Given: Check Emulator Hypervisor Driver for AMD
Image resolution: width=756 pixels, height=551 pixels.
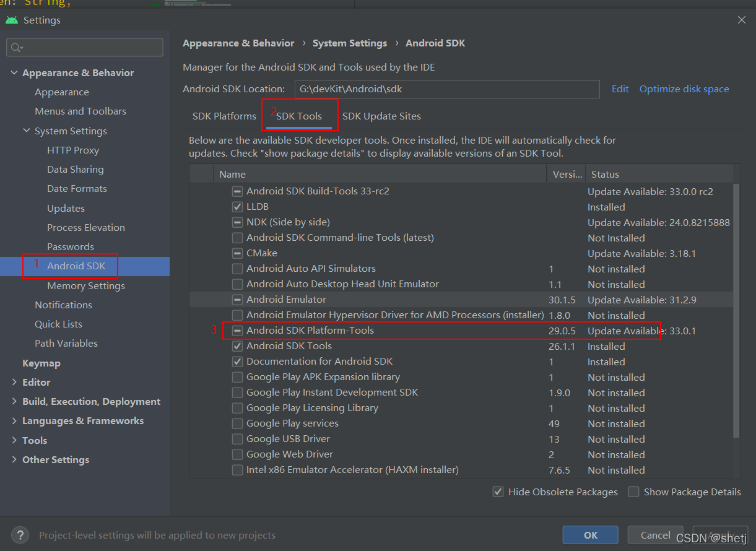Looking at the screenshot, I should click(x=237, y=315).
